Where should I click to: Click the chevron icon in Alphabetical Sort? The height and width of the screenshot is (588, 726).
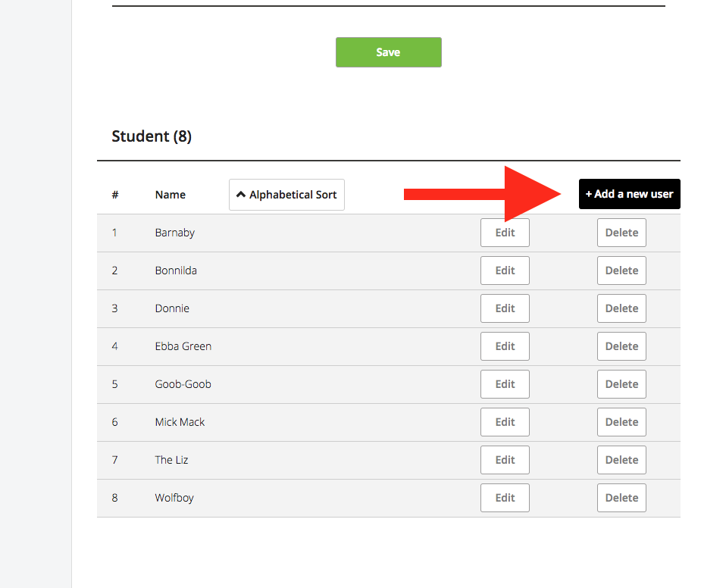pos(241,195)
